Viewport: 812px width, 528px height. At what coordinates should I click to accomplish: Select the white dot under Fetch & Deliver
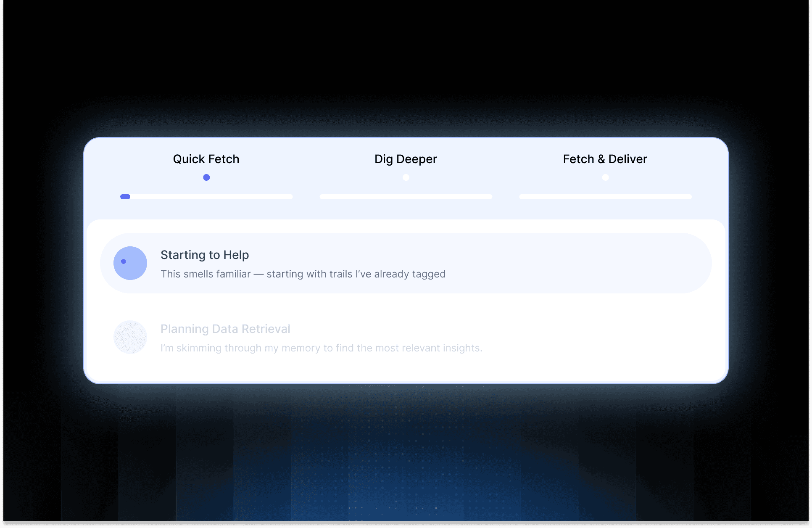(x=605, y=177)
